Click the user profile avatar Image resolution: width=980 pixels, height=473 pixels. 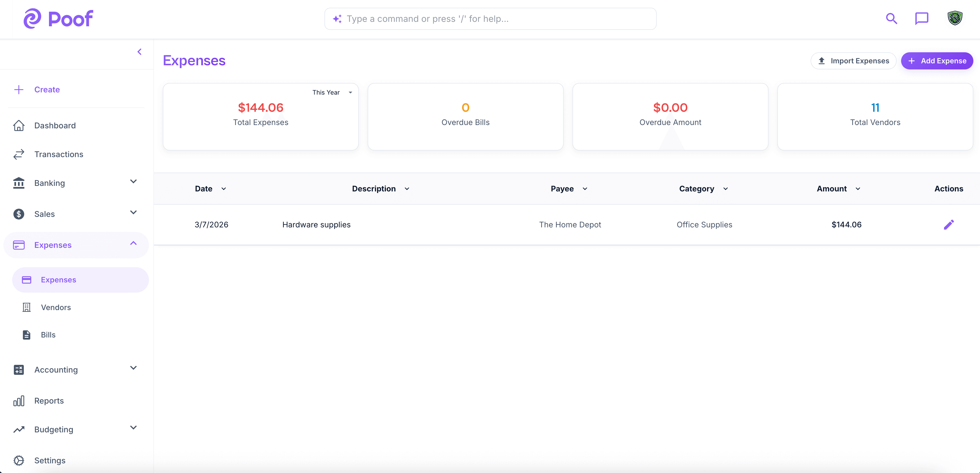tap(955, 18)
